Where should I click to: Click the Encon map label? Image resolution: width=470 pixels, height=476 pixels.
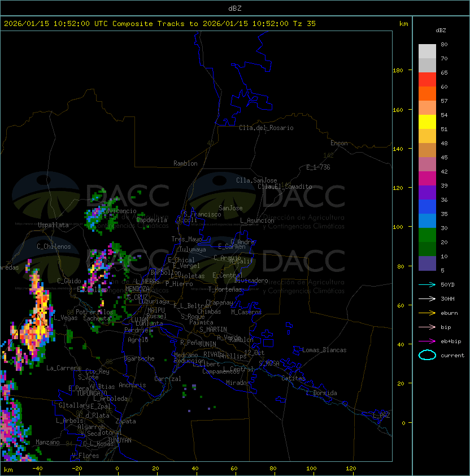coord(339,143)
